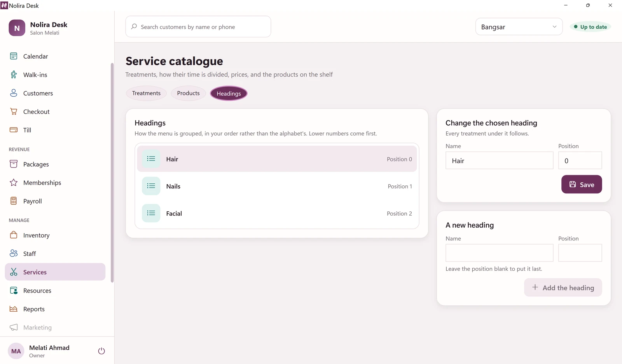This screenshot has width=622, height=364.
Task: Click the new heading Position field
Action: pyautogui.click(x=580, y=253)
